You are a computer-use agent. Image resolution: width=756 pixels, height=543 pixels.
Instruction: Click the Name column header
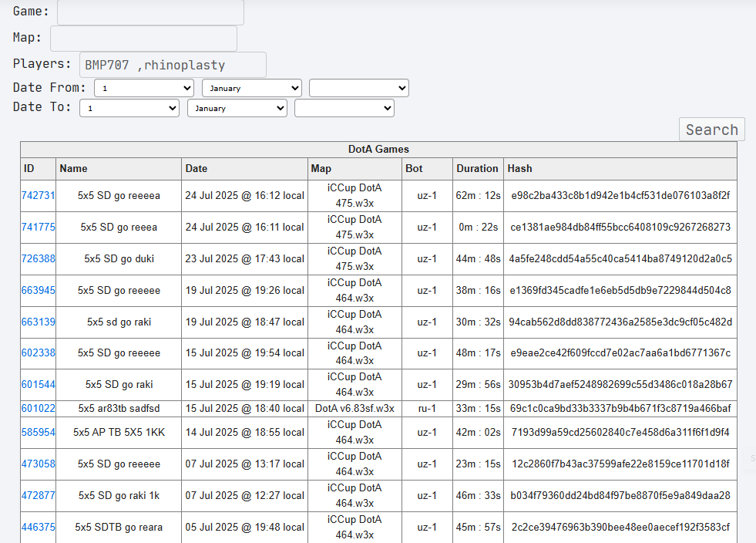pos(119,168)
